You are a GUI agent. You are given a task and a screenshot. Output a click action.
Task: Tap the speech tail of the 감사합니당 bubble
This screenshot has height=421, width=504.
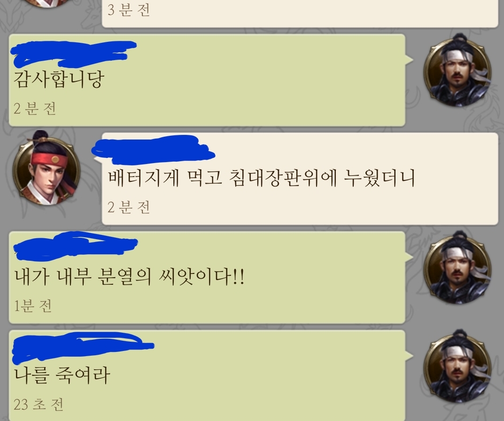tap(409, 60)
